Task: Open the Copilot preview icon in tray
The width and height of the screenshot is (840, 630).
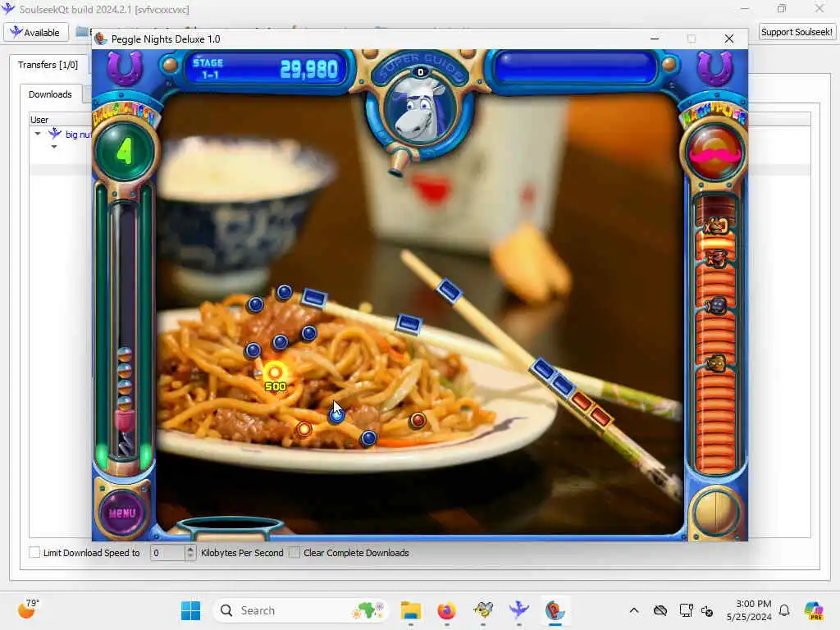Action: click(814, 610)
